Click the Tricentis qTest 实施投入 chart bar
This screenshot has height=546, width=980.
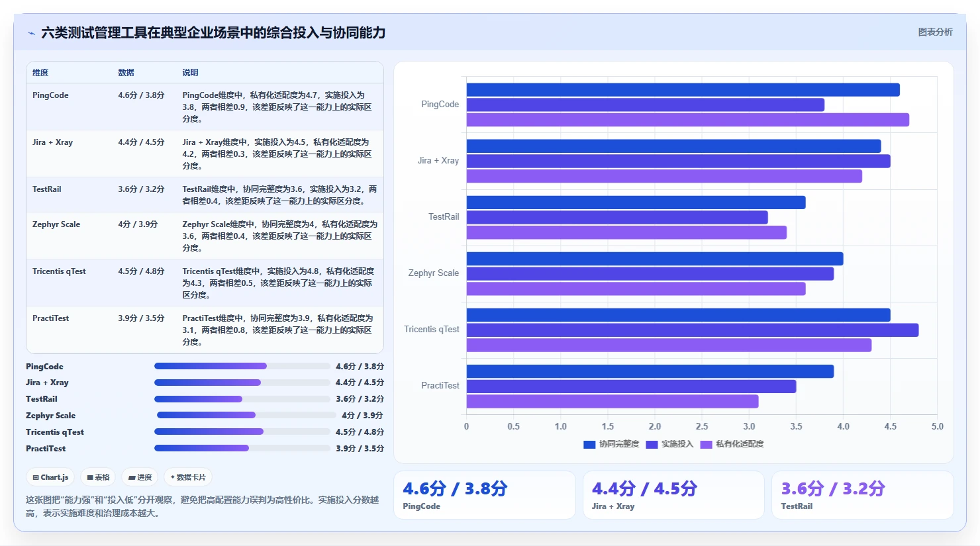click(693, 330)
